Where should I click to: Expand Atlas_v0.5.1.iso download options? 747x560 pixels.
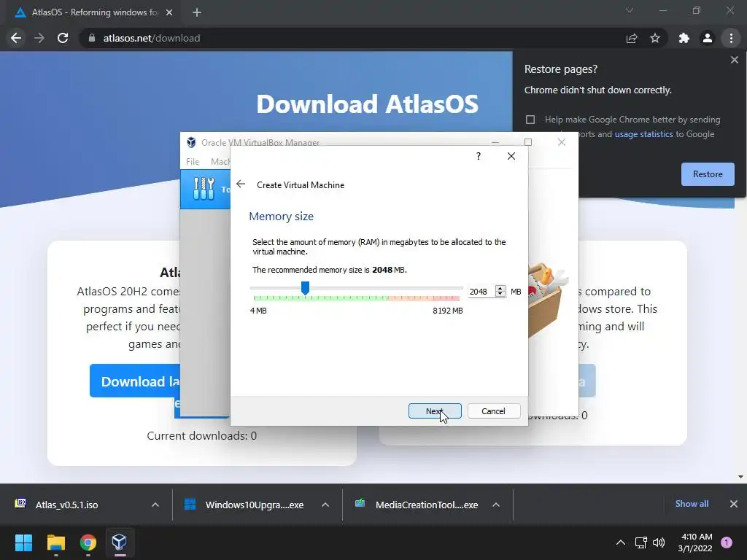point(155,505)
